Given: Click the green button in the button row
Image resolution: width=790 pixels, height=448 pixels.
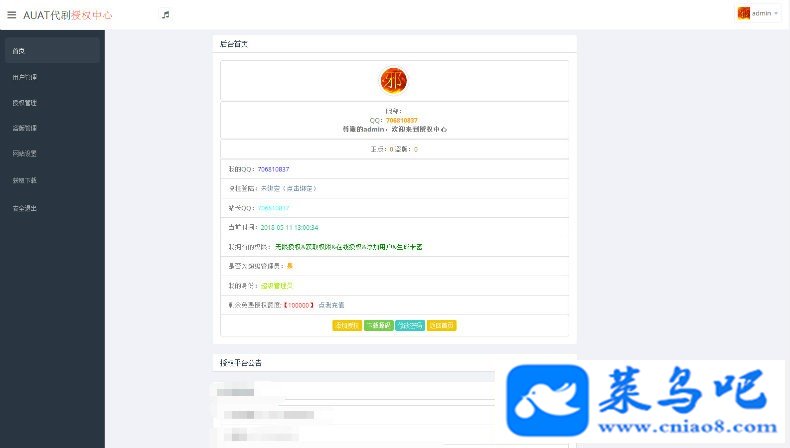Looking at the screenshot, I should [378, 326].
